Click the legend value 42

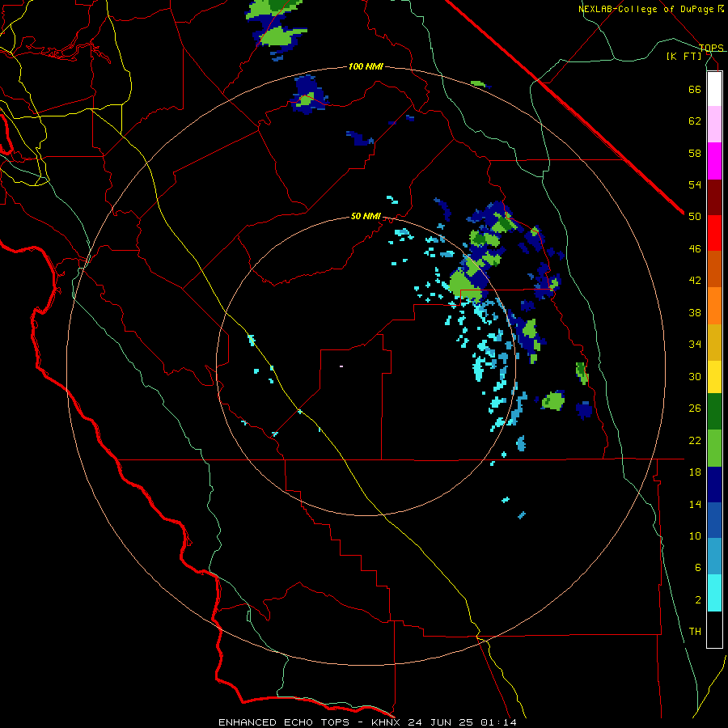pos(695,281)
